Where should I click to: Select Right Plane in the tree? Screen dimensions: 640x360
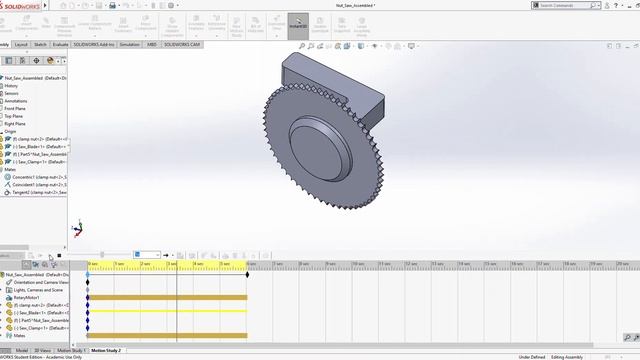click(15, 124)
